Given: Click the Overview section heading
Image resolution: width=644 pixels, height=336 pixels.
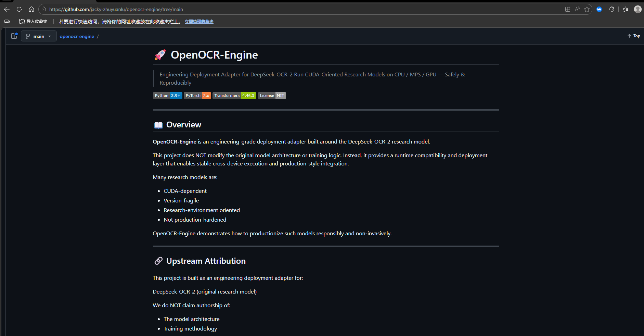Looking at the screenshot, I should tap(184, 125).
